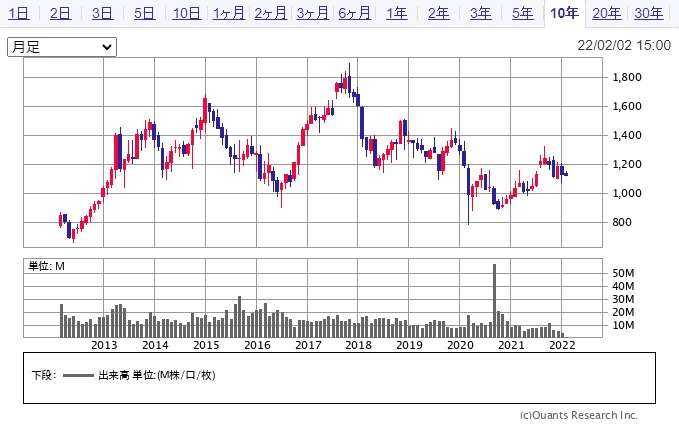Screen dimensions: 679x427
Task: Click the 22/02/02 15:00 timestamp
Action: (624, 45)
